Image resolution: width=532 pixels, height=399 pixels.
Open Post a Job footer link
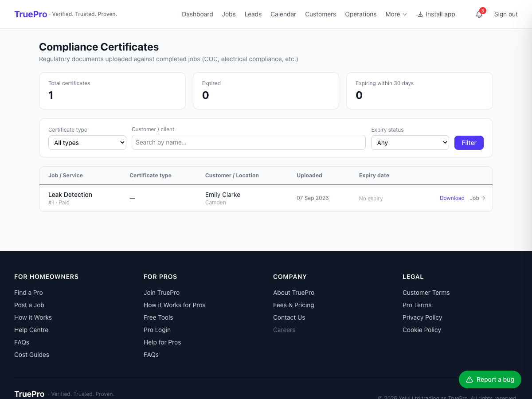[29, 305]
